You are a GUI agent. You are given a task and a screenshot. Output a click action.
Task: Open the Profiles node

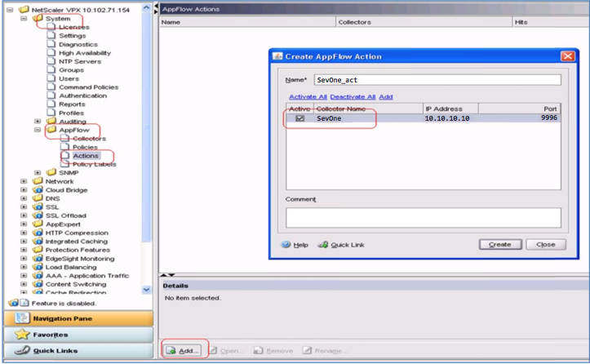(x=71, y=113)
